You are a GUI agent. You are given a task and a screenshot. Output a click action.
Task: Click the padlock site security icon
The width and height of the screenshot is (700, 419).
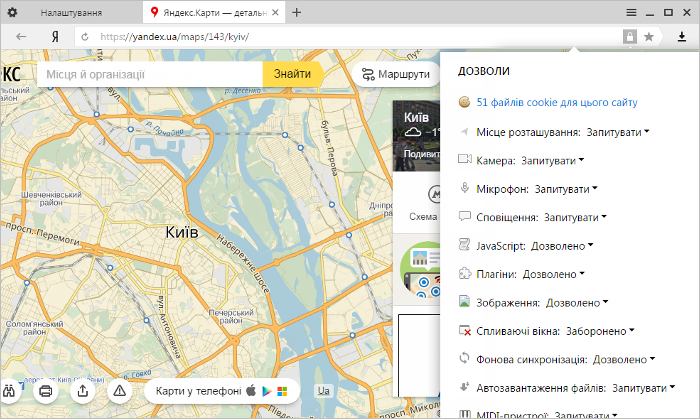(x=630, y=37)
